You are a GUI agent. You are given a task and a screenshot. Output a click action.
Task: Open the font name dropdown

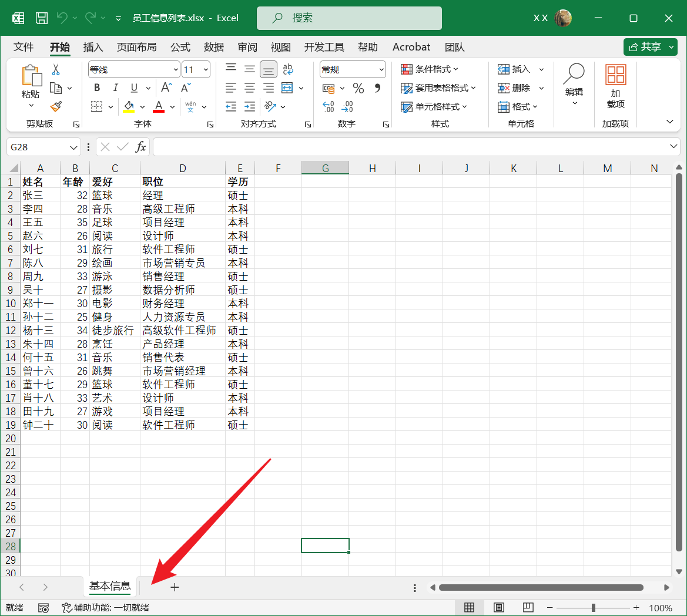click(x=175, y=70)
